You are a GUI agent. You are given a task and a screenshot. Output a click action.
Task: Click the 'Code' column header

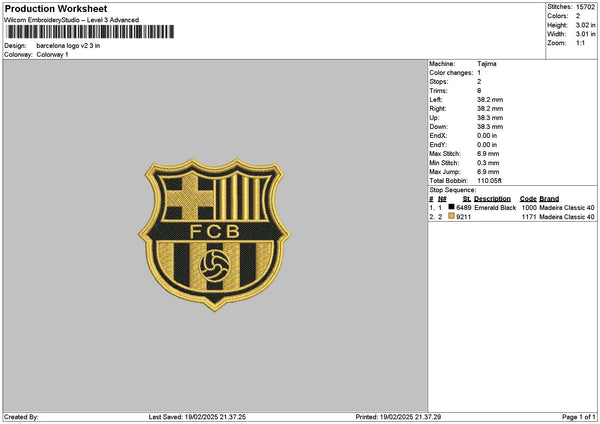click(528, 199)
